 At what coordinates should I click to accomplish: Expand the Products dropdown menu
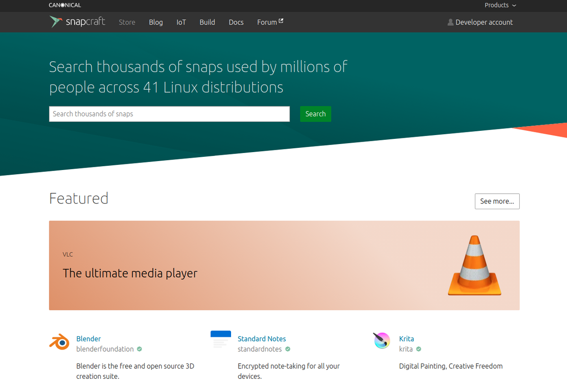pos(500,5)
